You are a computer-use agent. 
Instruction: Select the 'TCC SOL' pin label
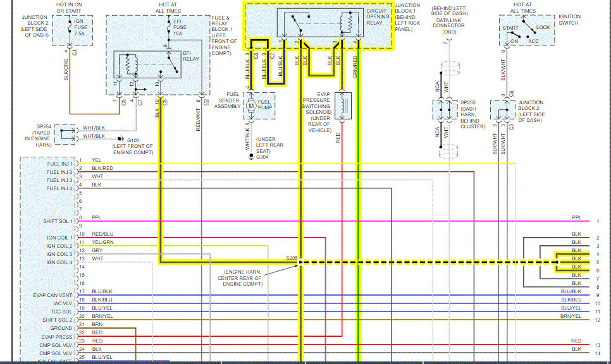[x=61, y=312]
